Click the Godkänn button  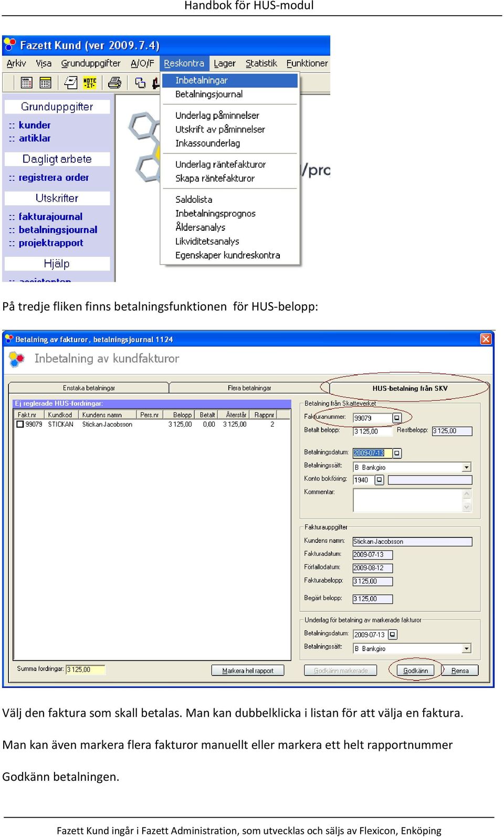(415, 670)
